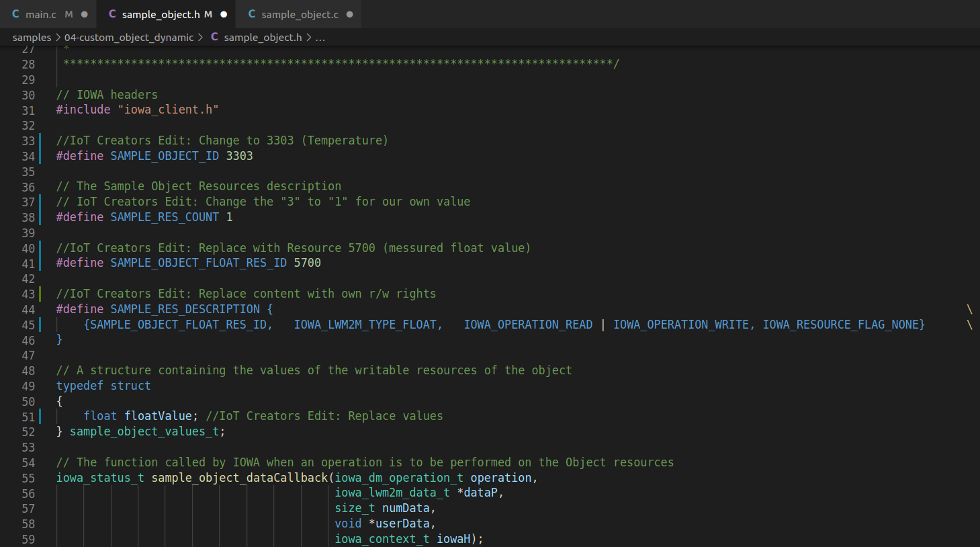Click C file icon on main.c tab

point(15,14)
